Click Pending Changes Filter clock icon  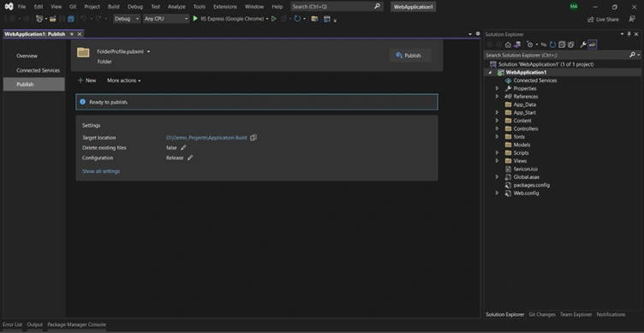coord(530,45)
